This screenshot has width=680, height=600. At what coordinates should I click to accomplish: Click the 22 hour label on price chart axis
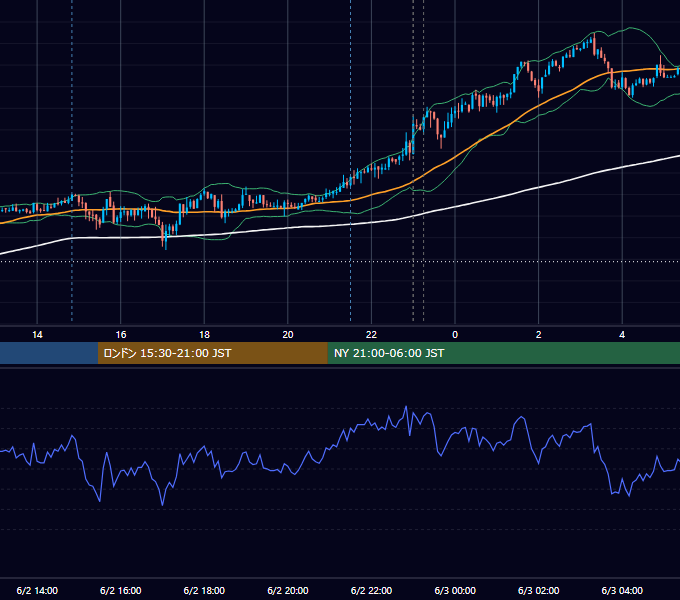[x=371, y=335]
